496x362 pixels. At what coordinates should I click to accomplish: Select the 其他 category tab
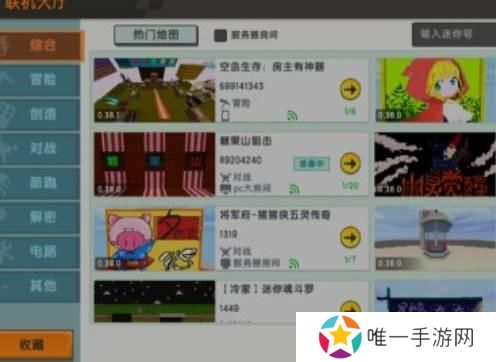coord(40,286)
